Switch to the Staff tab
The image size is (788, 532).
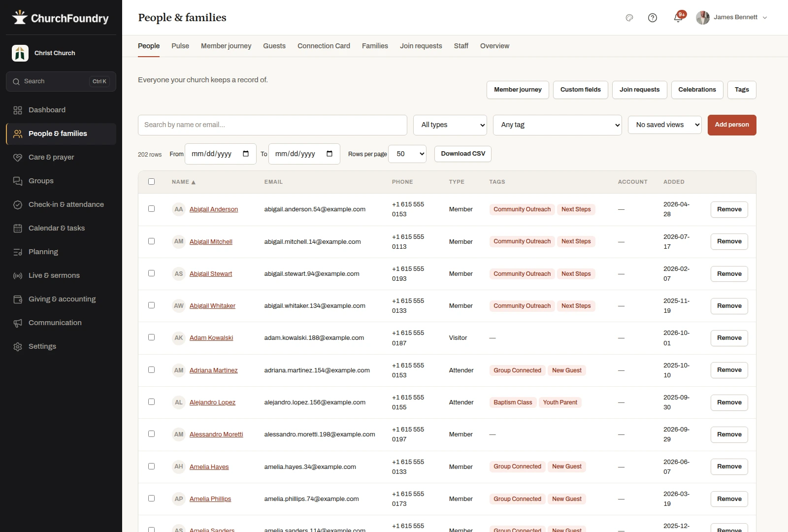(x=461, y=46)
